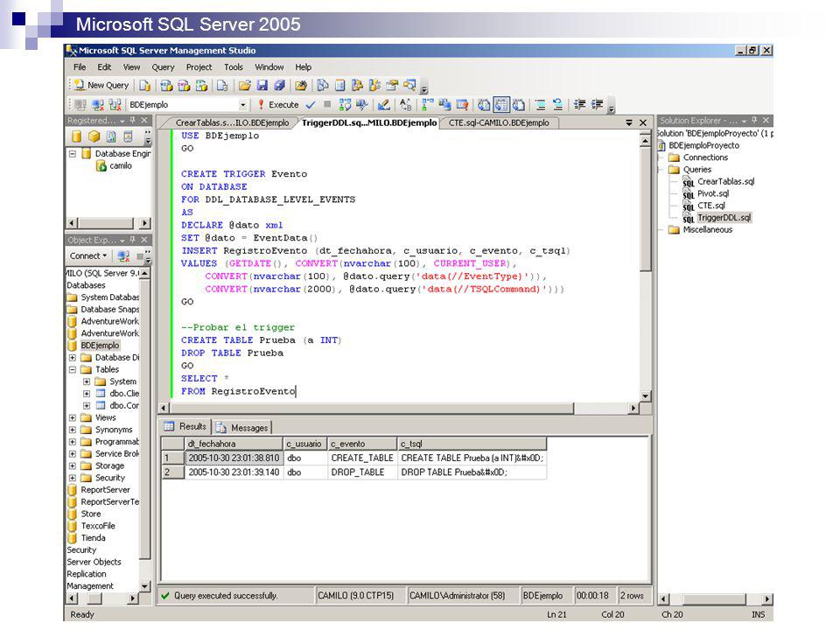
Task: Select TriggerDDL.sql in Solution Explorer
Action: 724,218
